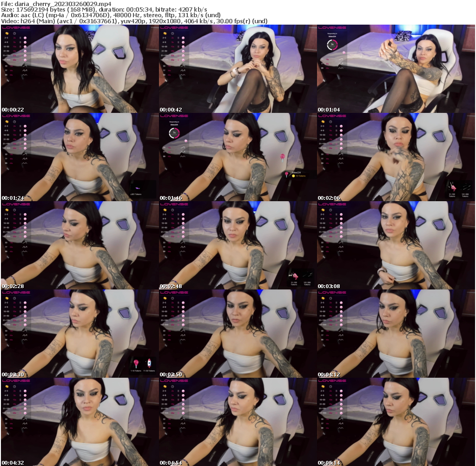Viewport: 476px width, 466px height.
Task: Select the 51-100 token tier row
Action: (6, 55)
